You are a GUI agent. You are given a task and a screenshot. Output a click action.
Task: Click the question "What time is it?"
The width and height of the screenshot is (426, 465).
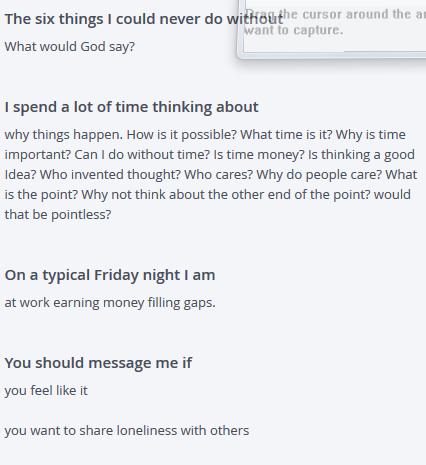(286, 135)
